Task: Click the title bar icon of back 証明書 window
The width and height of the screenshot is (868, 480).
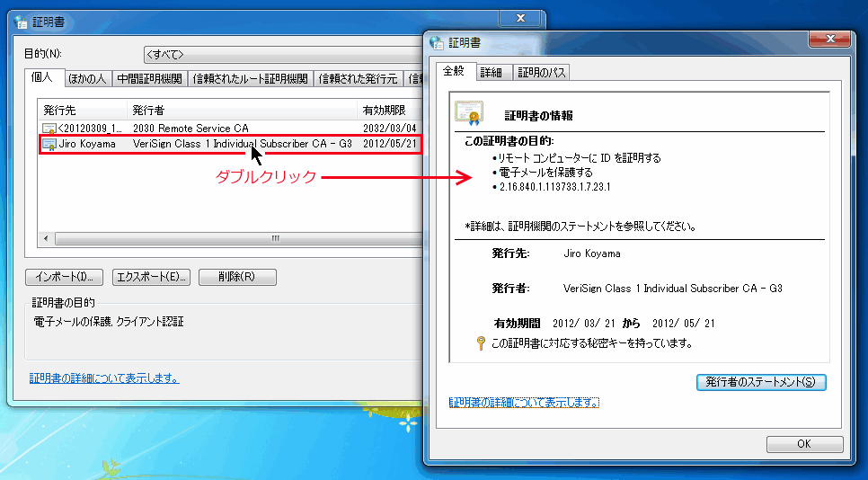Action: click(x=21, y=22)
